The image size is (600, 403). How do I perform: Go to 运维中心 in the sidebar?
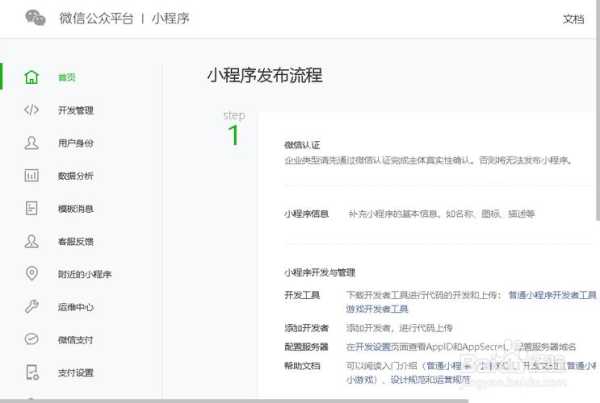pyautogui.click(x=76, y=307)
